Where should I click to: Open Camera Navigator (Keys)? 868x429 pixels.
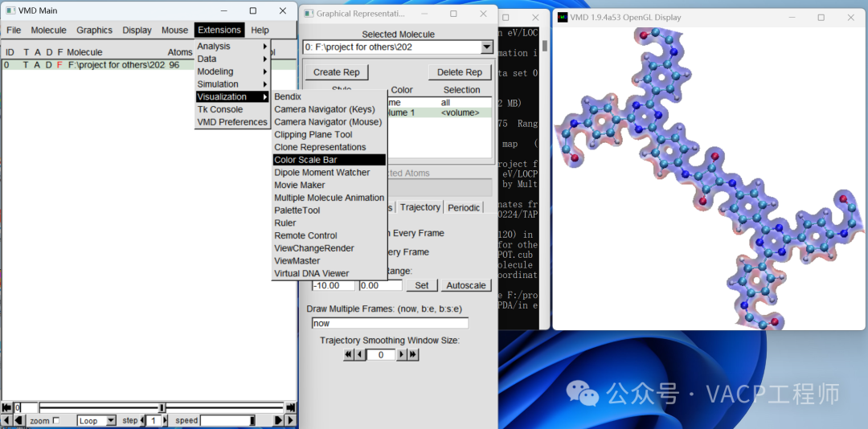tap(330, 109)
